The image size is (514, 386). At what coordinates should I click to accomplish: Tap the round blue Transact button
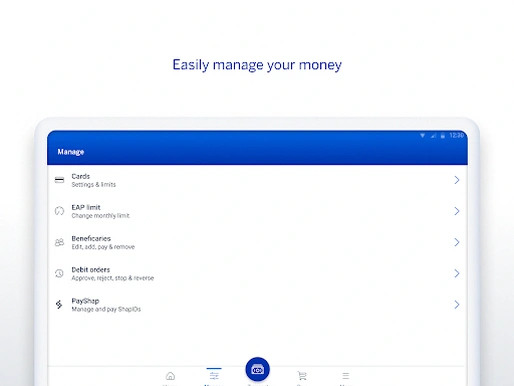click(x=257, y=369)
